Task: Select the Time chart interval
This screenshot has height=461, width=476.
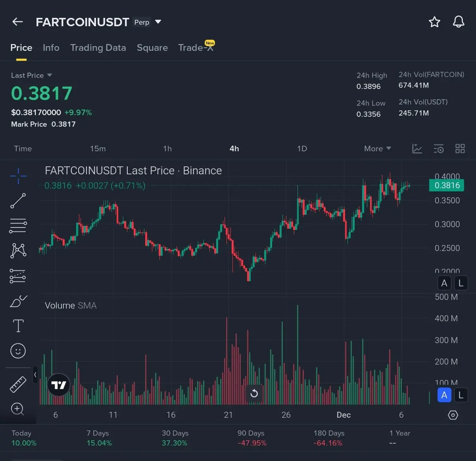Action: click(x=23, y=149)
